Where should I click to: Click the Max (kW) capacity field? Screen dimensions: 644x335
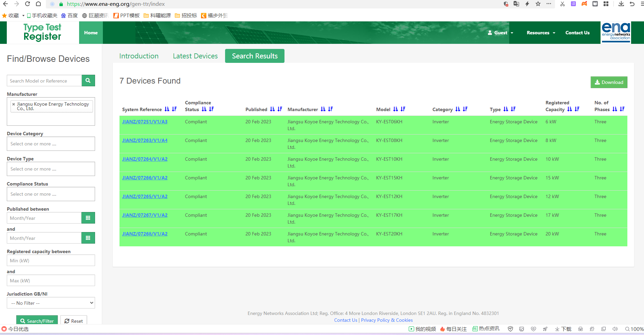click(x=51, y=280)
